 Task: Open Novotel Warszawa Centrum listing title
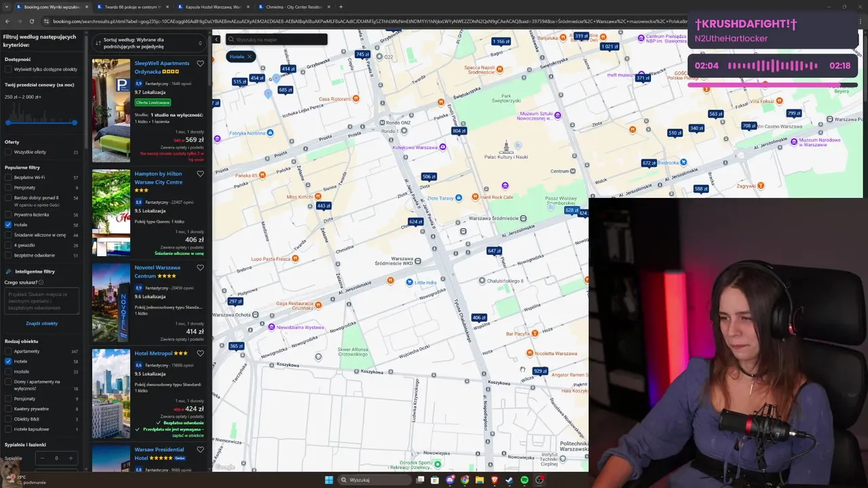[157, 272]
